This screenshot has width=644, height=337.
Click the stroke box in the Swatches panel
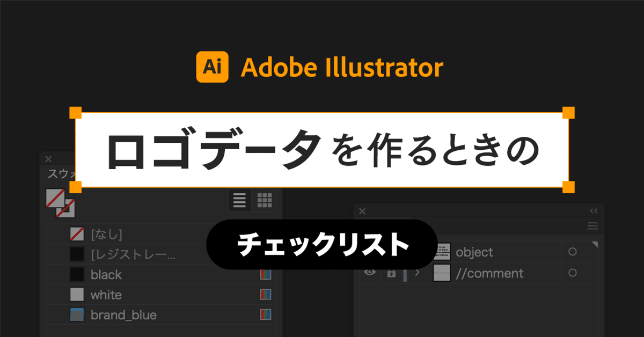coord(65,208)
